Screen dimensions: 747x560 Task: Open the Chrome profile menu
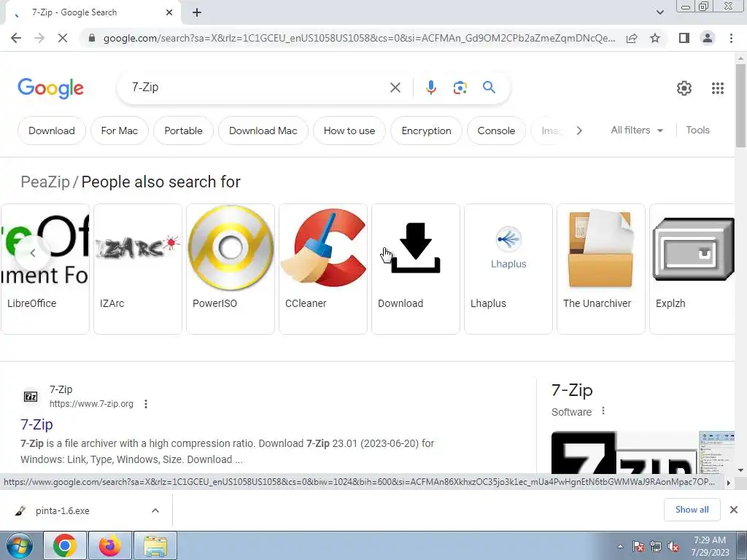point(708,38)
